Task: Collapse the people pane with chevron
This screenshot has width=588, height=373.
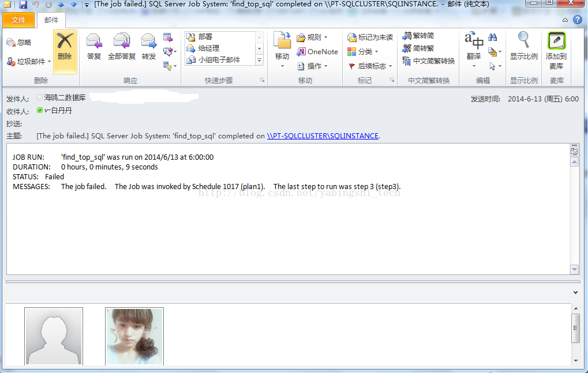Action: click(x=576, y=292)
